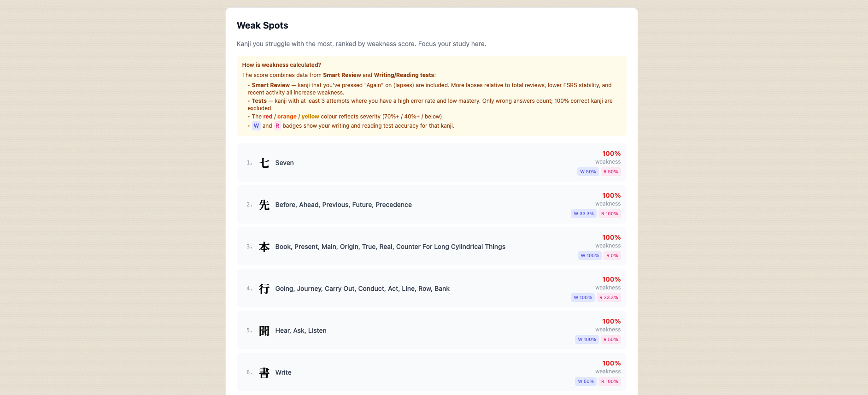Select the Weak Spots heading
This screenshot has width=868, height=395.
coord(262,25)
